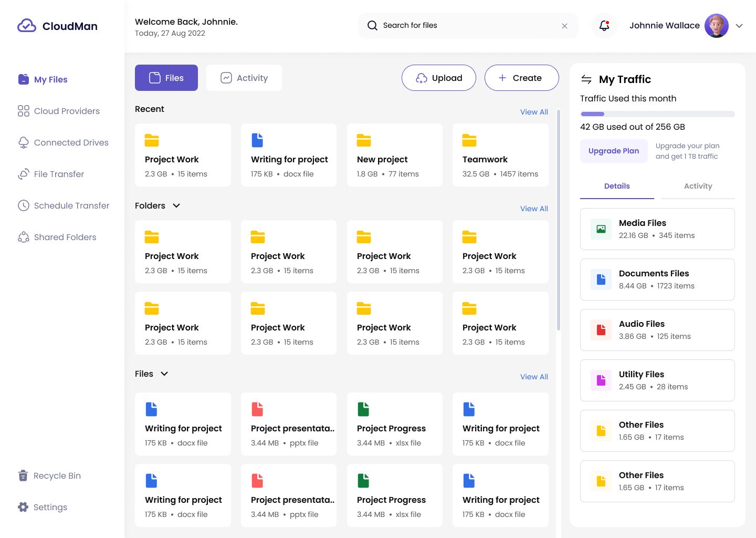Open Schedule Transfer page
The height and width of the screenshot is (538, 756).
point(71,205)
